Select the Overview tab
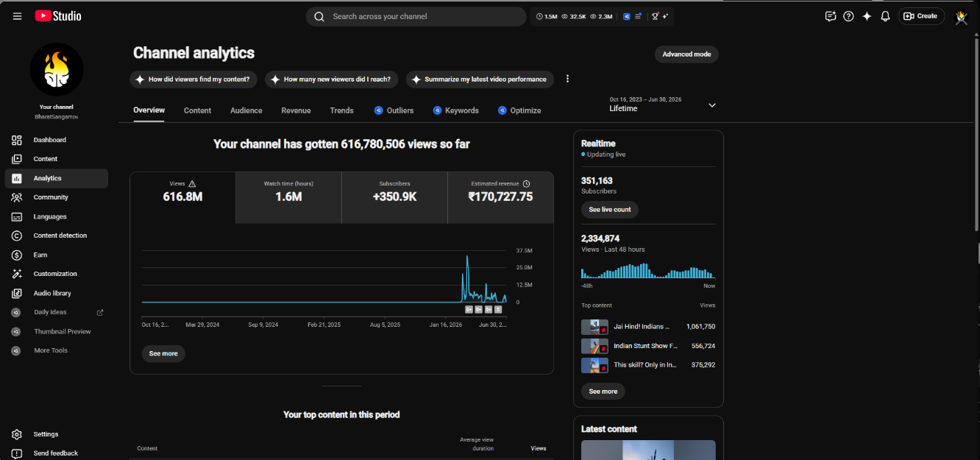The width and height of the screenshot is (980, 460). point(149,110)
